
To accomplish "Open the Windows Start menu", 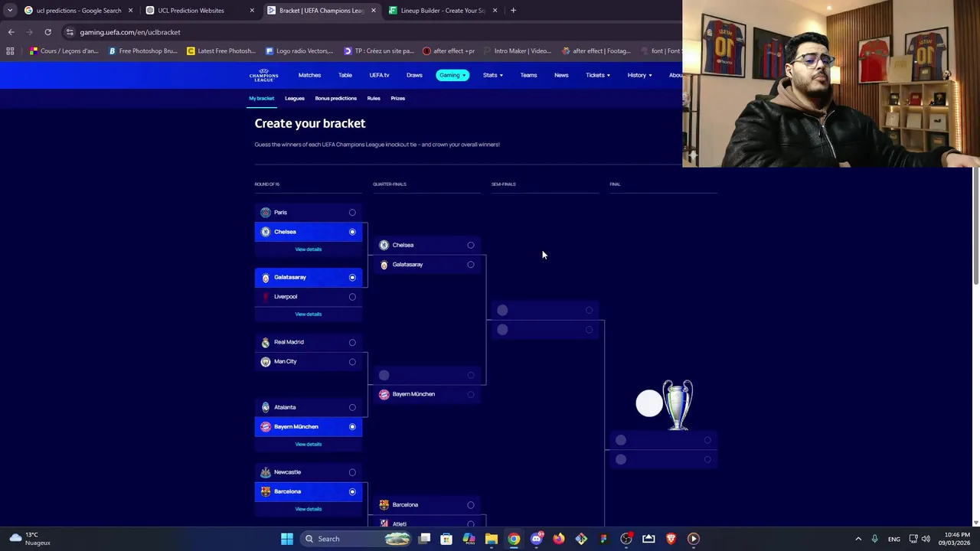I will coord(287,539).
